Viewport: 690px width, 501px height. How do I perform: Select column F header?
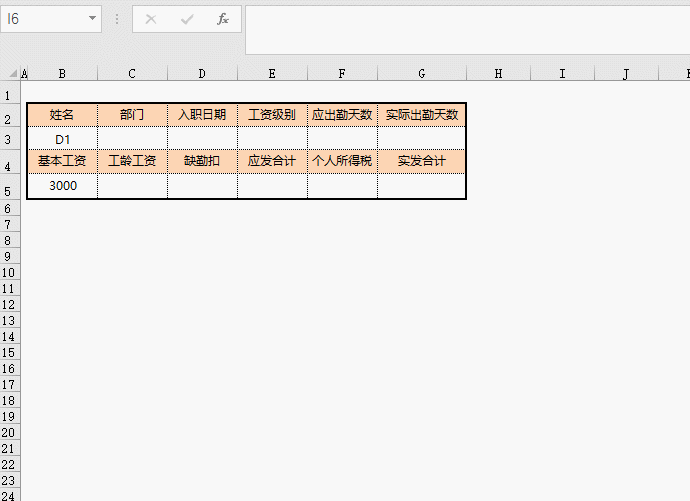pyautogui.click(x=342, y=73)
